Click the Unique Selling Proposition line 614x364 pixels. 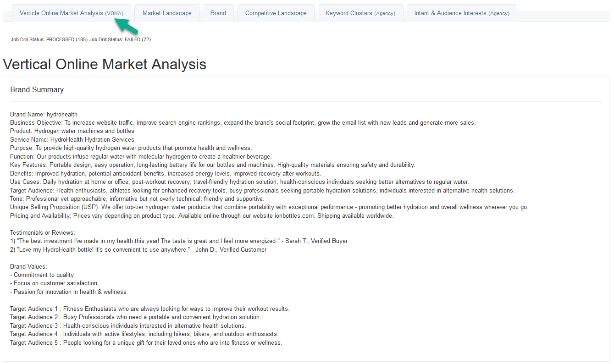tap(269, 207)
